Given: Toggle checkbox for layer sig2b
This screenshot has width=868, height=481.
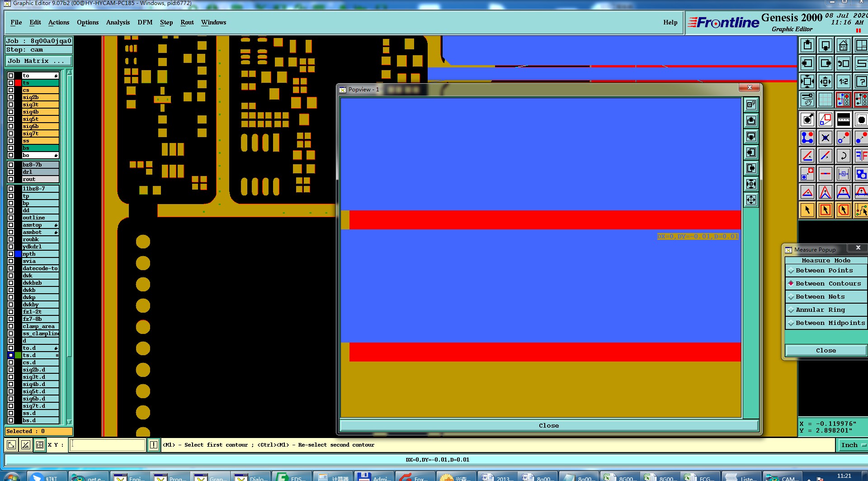Looking at the screenshot, I should [11, 97].
